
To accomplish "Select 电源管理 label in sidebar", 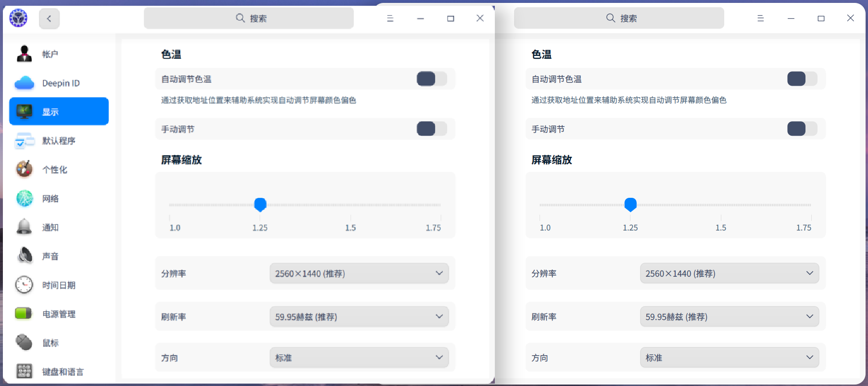I will pyautogui.click(x=59, y=314).
